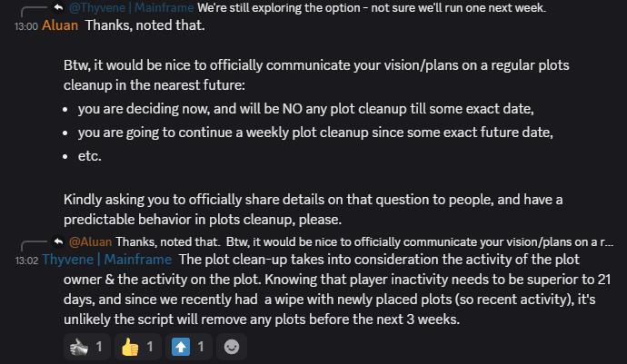This screenshot has height=364, width=627.
Task: Toggle the metal thumbs-up reaction
Action: [87, 345]
